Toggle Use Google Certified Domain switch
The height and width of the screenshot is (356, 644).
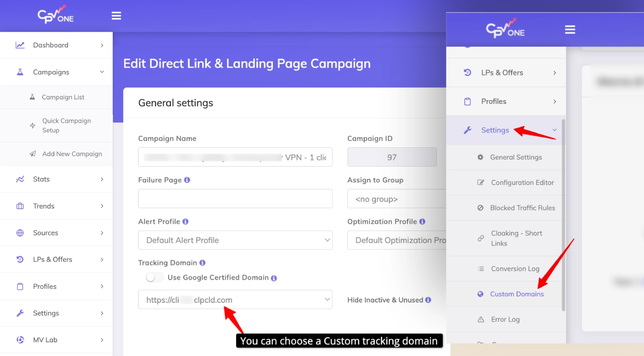pos(154,278)
